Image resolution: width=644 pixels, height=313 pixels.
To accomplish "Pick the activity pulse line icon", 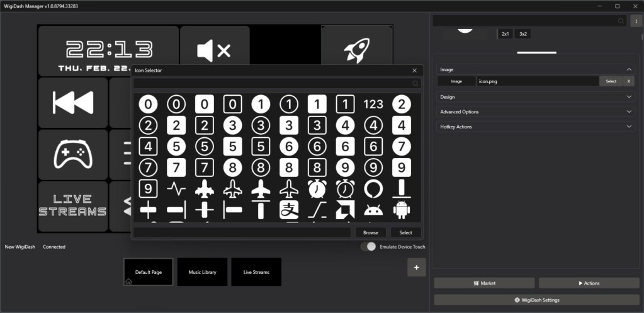I will point(176,188).
